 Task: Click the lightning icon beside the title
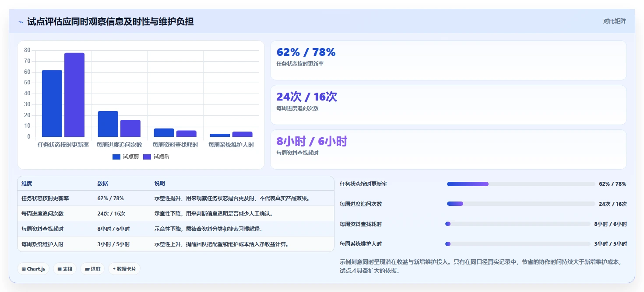[21, 21]
